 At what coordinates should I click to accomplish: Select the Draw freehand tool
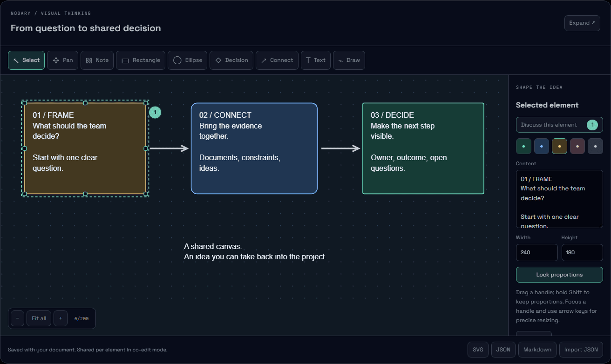pos(349,60)
